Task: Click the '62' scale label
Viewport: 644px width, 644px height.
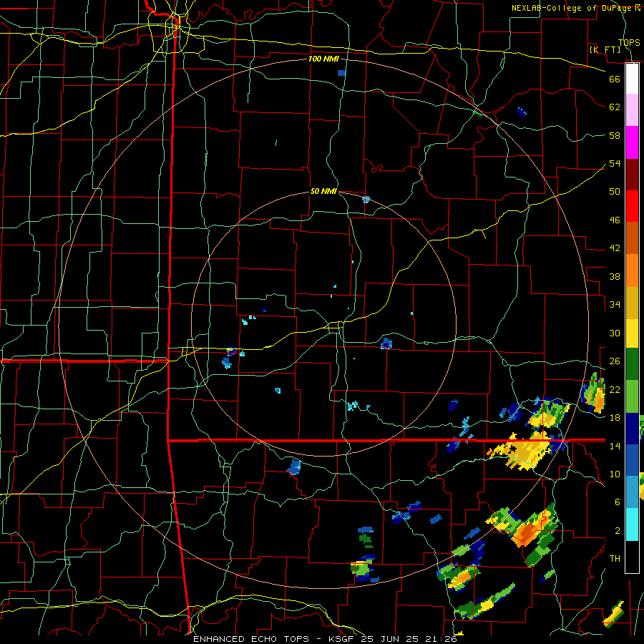Action: click(x=615, y=107)
